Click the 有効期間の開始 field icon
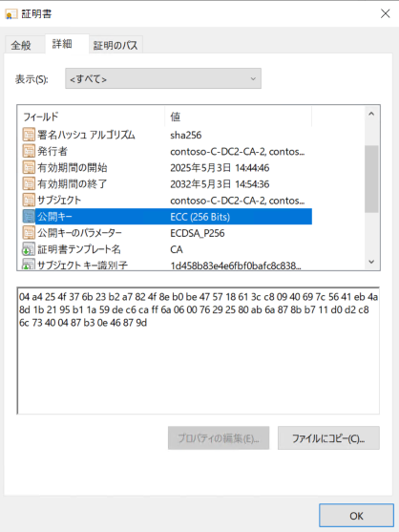Image resolution: width=399 pixels, height=532 pixels. pyautogui.click(x=29, y=167)
